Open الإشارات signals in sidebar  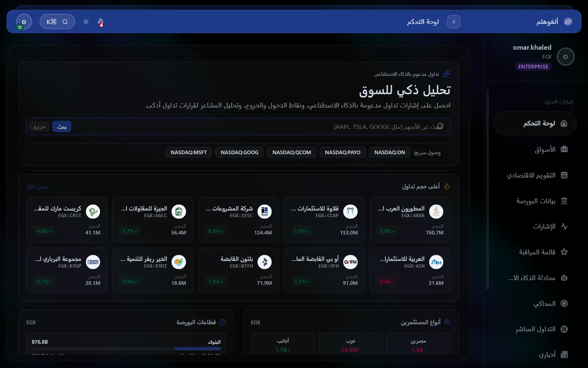coord(535,227)
